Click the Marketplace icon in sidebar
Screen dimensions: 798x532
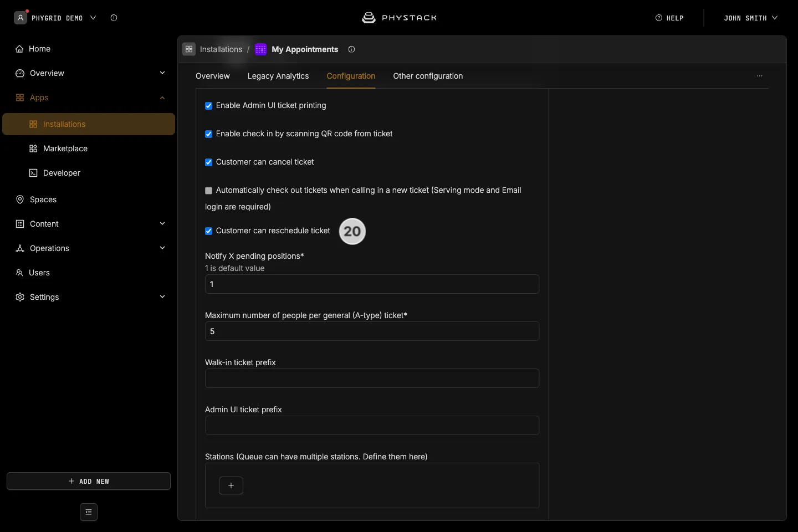point(33,149)
